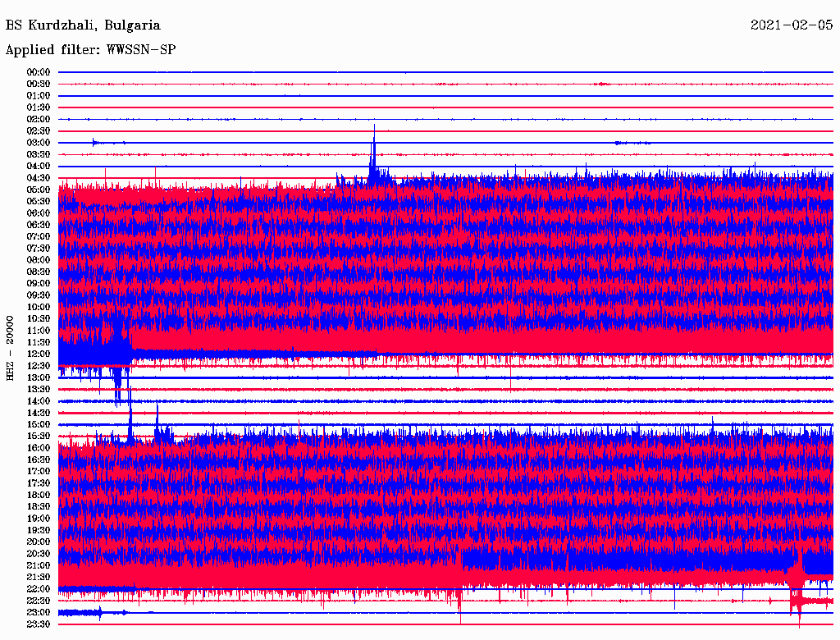The image size is (840, 640).
Task: Click the 12:00 time label
Action: [39, 354]
